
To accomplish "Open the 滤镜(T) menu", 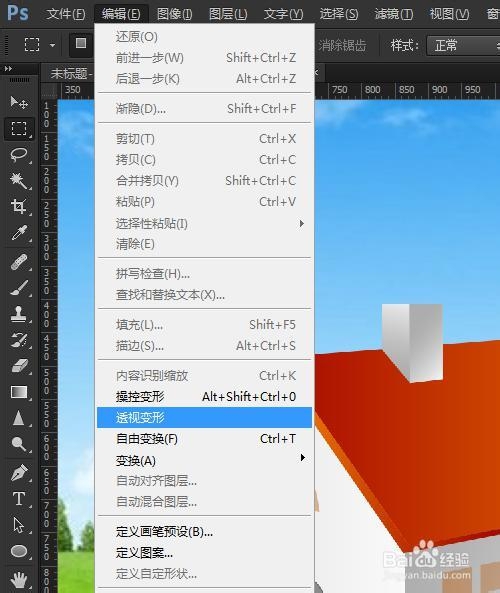I will click(x=394, y=14).
